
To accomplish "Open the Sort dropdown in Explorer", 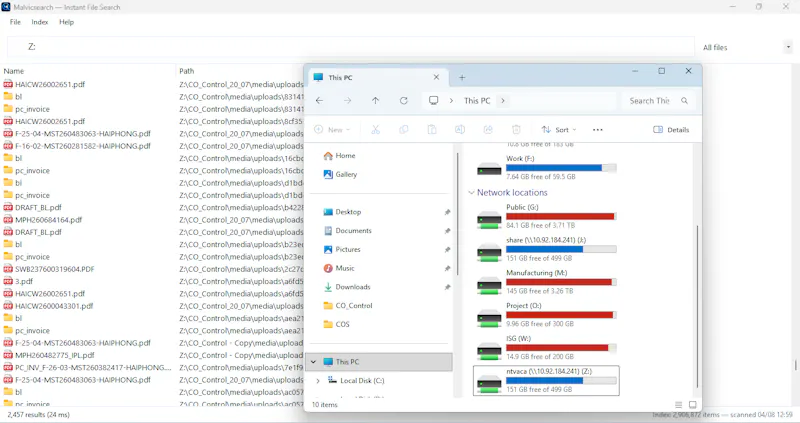I will [559, 130].
